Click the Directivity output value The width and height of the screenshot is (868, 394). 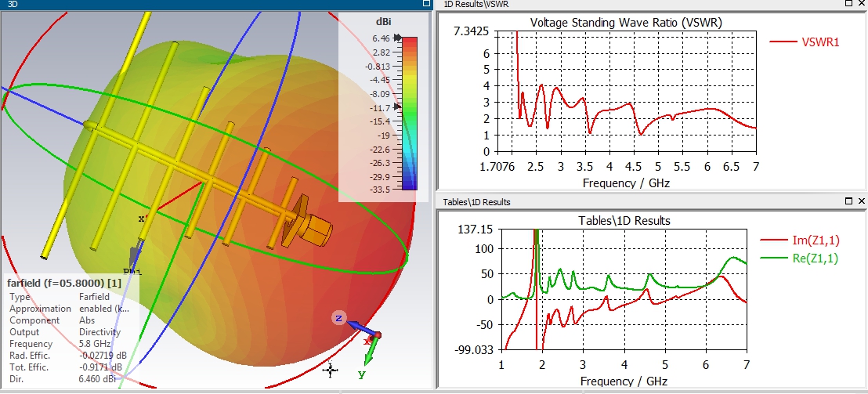tap(99, 332)
